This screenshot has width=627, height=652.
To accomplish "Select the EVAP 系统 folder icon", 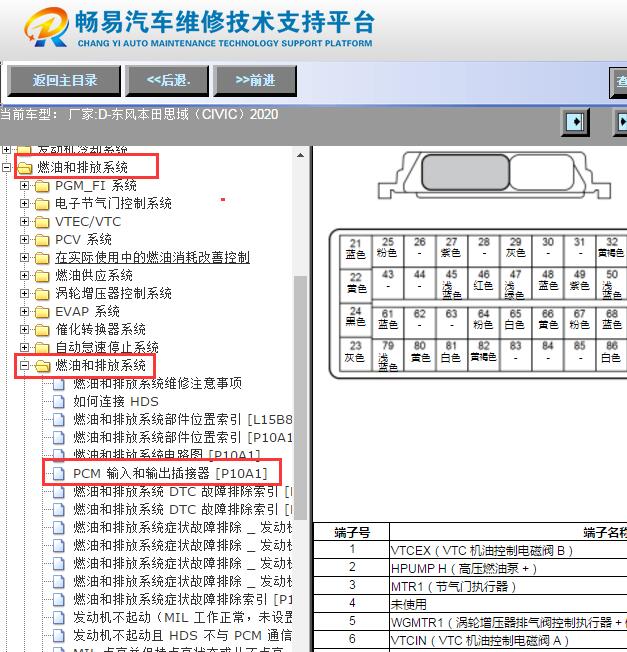I will (42, 312).
